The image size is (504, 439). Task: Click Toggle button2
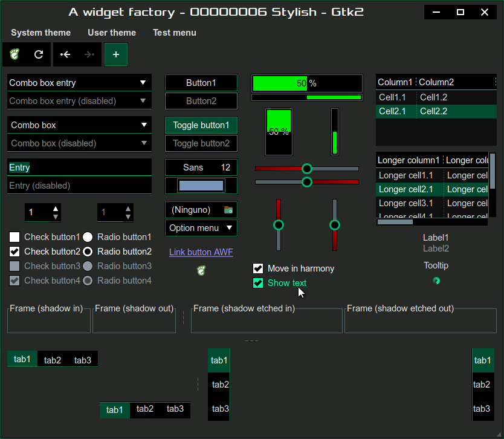click(201, 143)
